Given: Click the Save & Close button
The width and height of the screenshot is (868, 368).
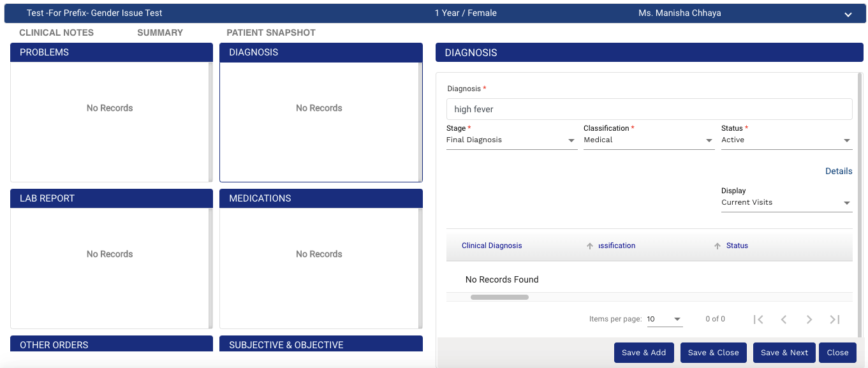Looking at the screenshot, I should [713, 353].
